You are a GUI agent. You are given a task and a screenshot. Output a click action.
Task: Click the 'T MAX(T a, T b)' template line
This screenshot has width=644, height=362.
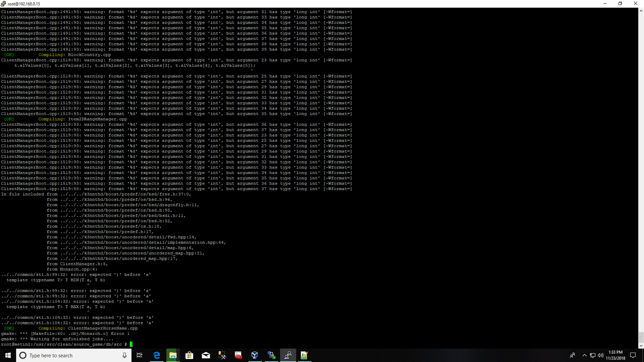(56, 307)
